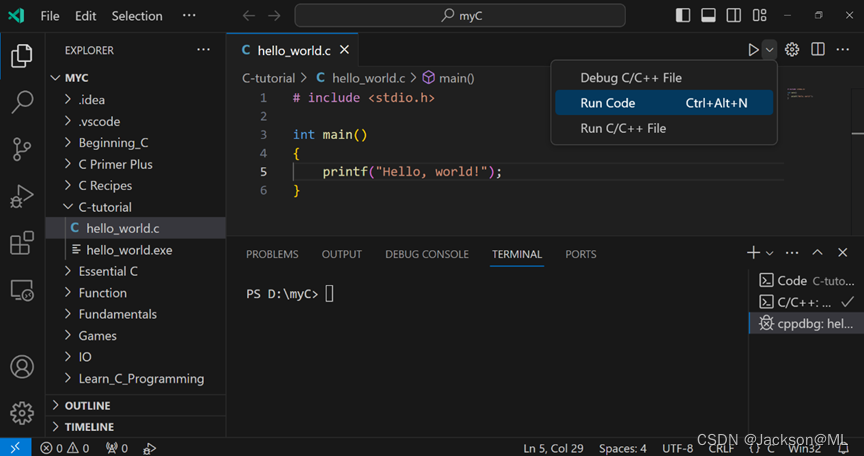Image resolution: width=864 pixels, height=456 pixels.
Task: Go back with the navigation arrow
Action: (249, 15)
